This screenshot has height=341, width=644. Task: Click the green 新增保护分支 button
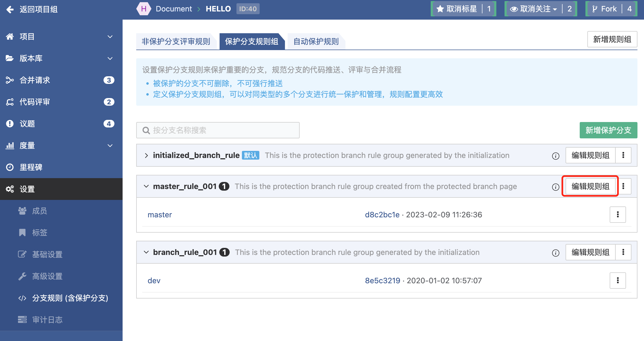pos(608,130)
